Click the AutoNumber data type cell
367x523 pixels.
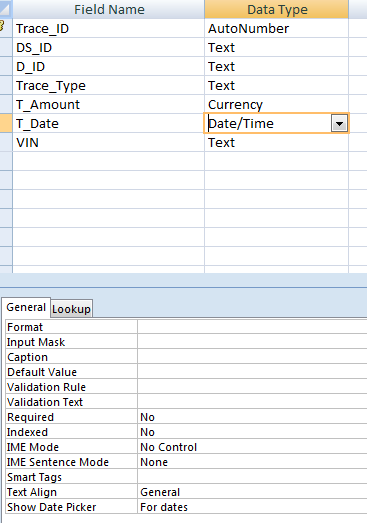[277, 28]
